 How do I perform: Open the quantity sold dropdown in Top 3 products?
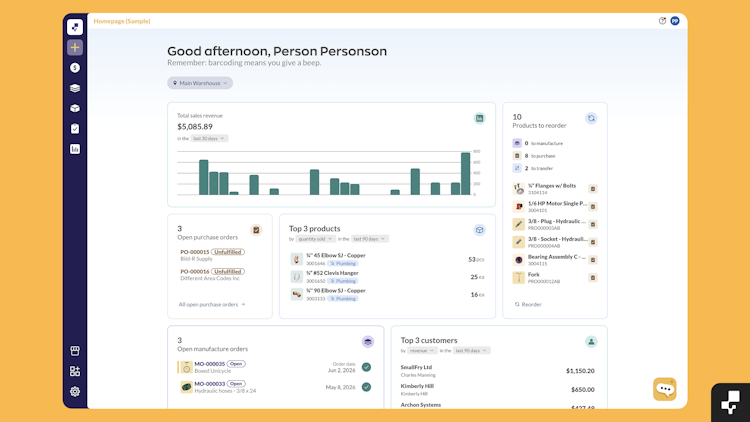click(x=315, y=239)
